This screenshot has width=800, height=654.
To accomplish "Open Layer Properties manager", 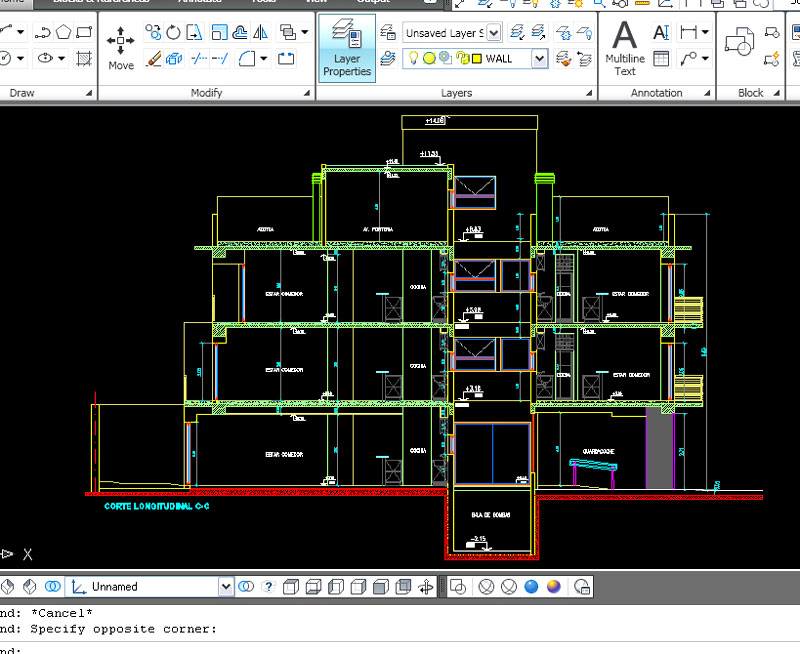I will [x=347, y=48].
